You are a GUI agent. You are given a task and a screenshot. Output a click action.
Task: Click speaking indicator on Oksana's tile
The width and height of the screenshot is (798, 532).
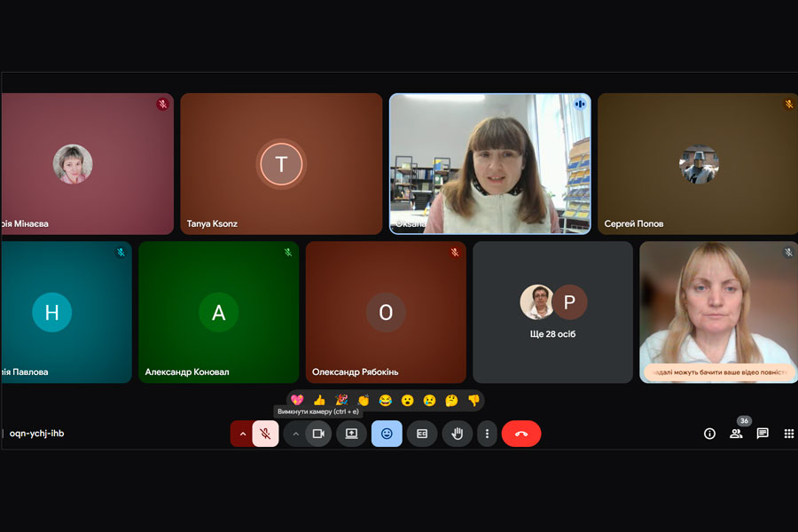point(580,105)
